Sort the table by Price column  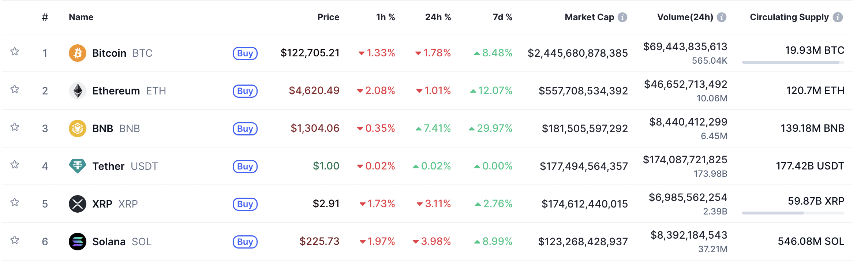pos(328,17)
